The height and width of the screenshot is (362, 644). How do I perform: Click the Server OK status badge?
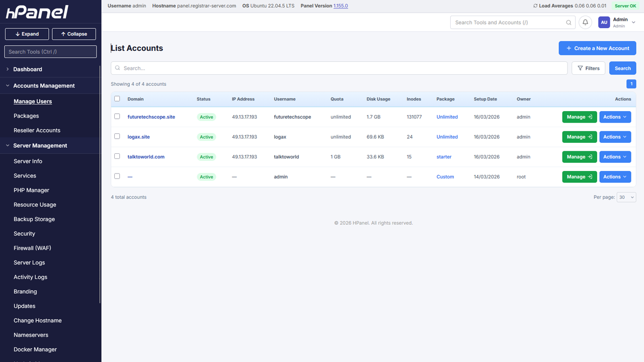(x=625, y=6)
